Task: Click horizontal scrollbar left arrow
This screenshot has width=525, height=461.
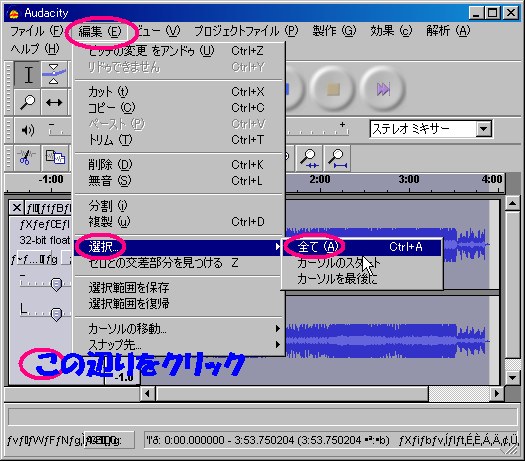Action: 147,393
